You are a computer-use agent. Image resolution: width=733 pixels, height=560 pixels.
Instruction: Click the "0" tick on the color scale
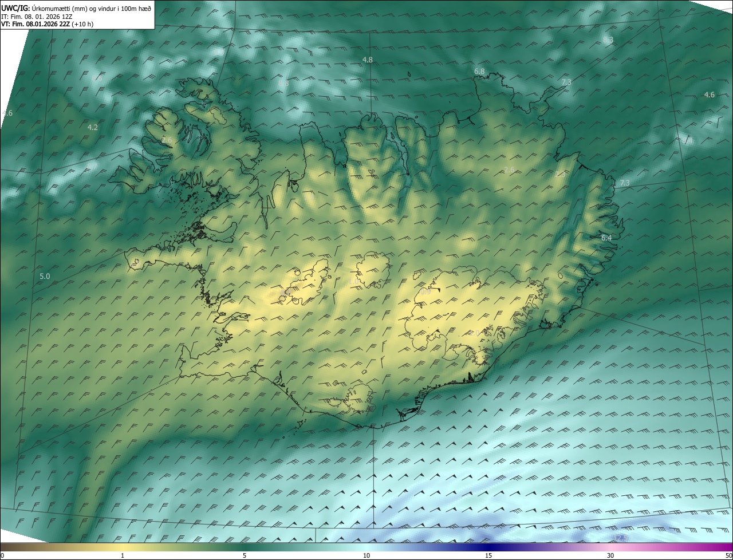click(2, 555)
